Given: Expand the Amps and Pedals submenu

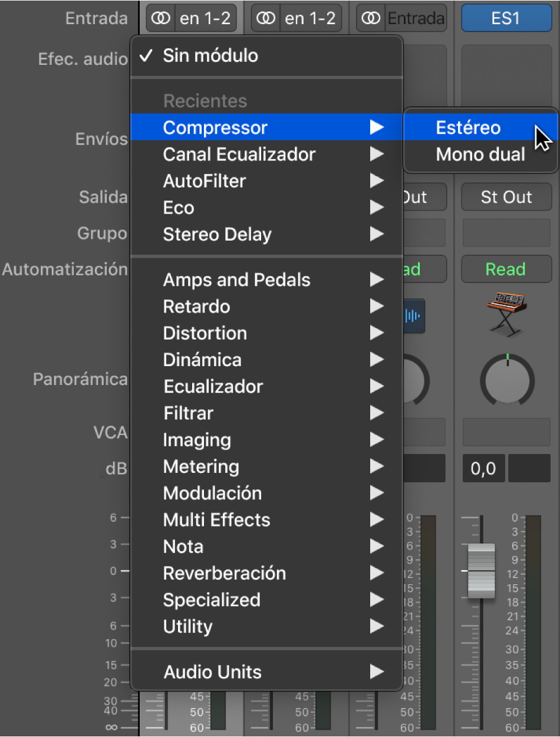Looking at the screenshot, I should pos(236,280).
